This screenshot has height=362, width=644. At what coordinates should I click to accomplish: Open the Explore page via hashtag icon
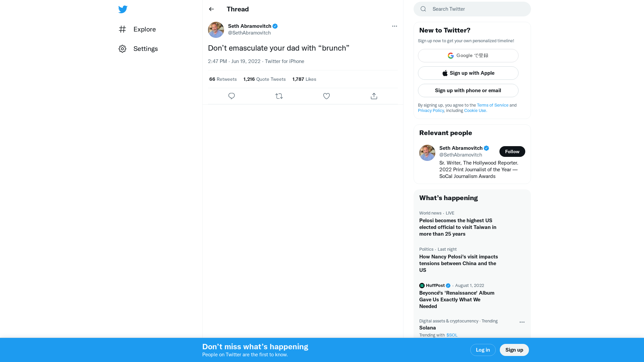click(x=122, y=29)
